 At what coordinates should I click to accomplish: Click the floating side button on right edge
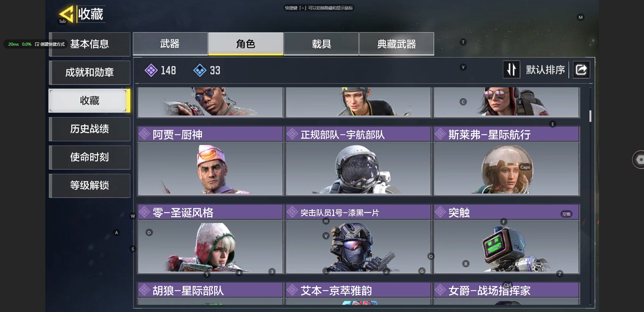(x=638, y=160)
